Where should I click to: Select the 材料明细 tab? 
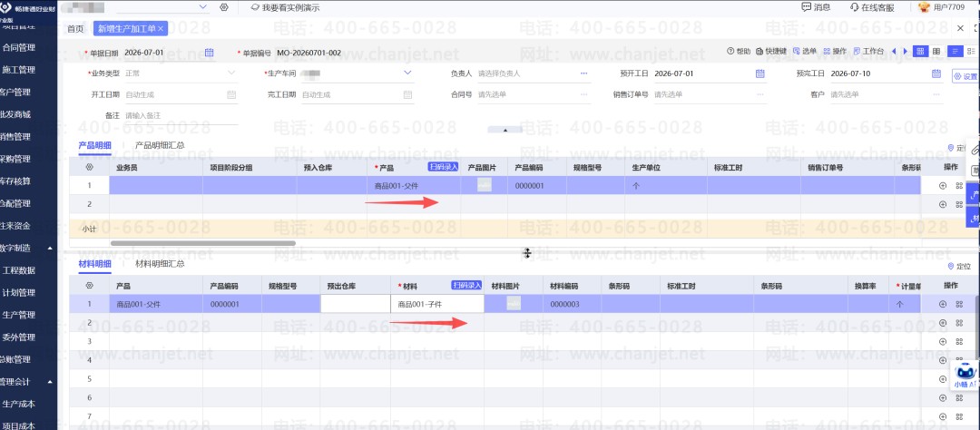coord(95,264)
